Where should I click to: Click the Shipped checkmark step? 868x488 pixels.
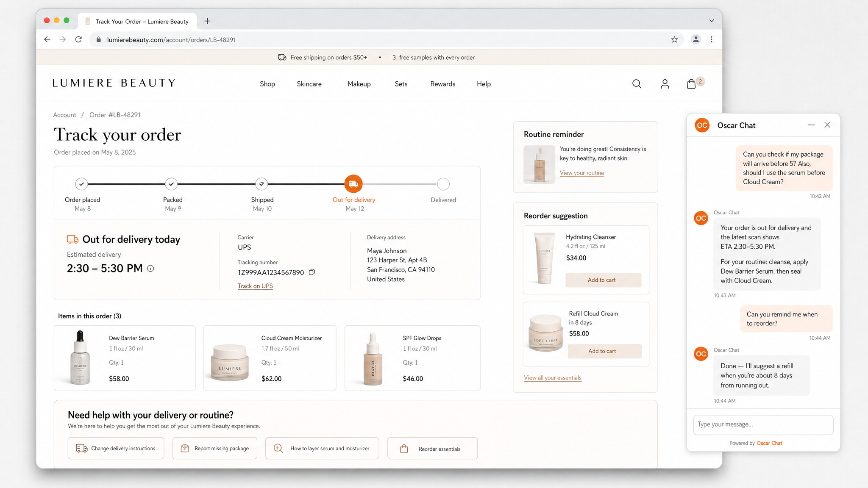262,184
